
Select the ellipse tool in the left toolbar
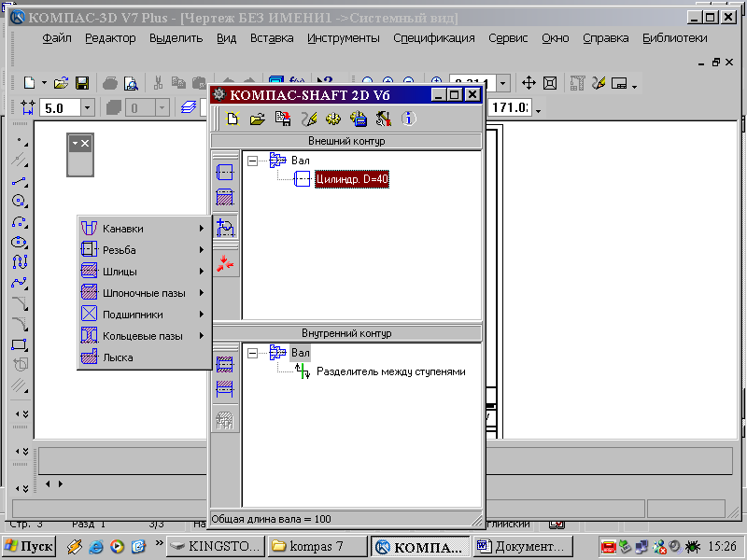19,242
